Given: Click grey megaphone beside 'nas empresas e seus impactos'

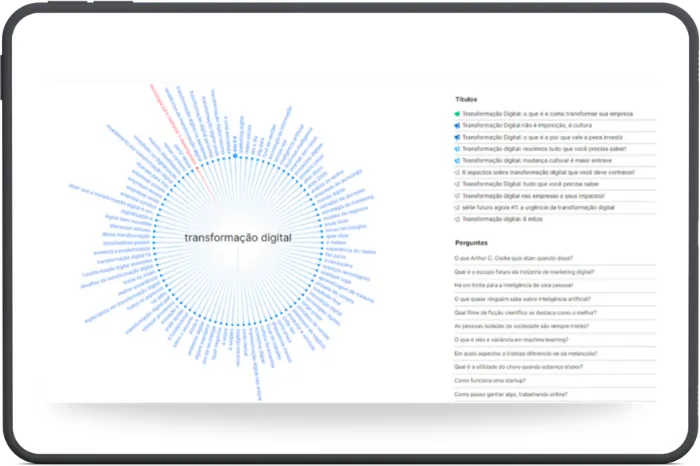Looking at the screenshot, I should point(457,196).
